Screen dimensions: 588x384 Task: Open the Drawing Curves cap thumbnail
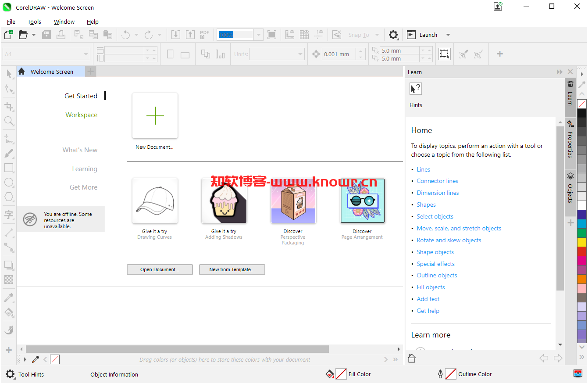[x=155, y=201]
